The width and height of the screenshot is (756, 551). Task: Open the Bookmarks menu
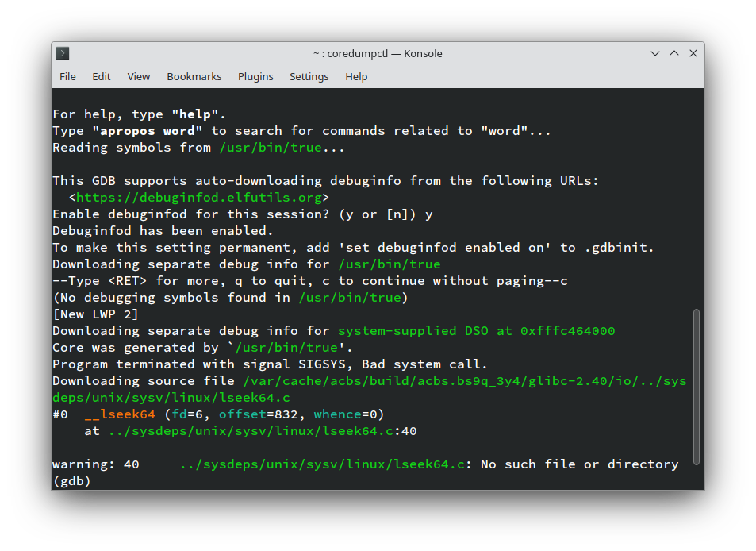[x=194, y=76]
